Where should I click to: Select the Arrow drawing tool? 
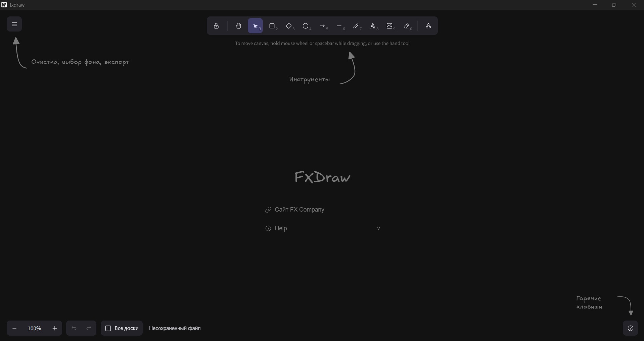click(x=323, y=26)
